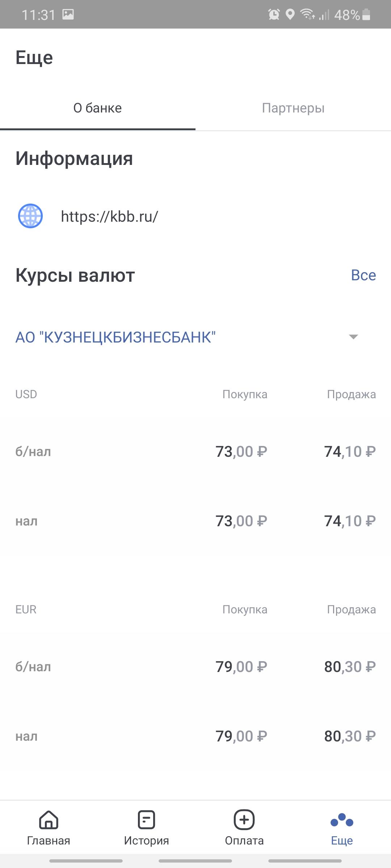
Task: Open АО "КУЗНЕЦКБИЗНЕСБАНК" bank selector
Action: [x=115, y=337]
